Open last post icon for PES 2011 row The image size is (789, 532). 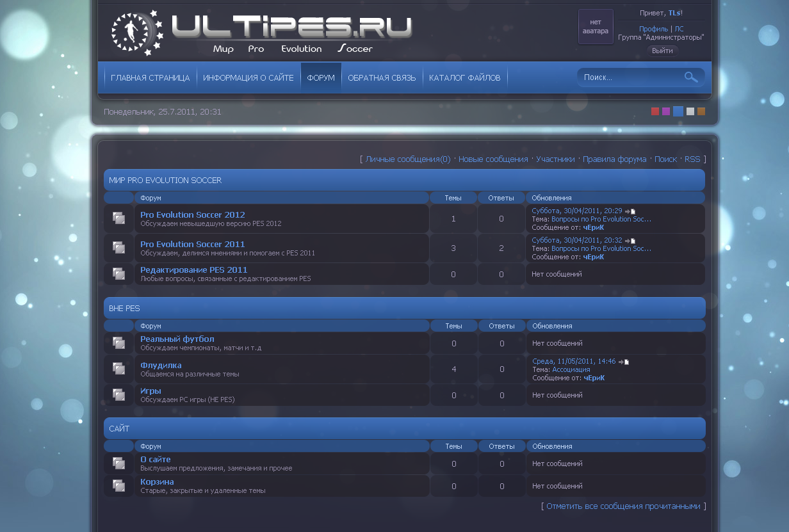click(x=630, y=241)
